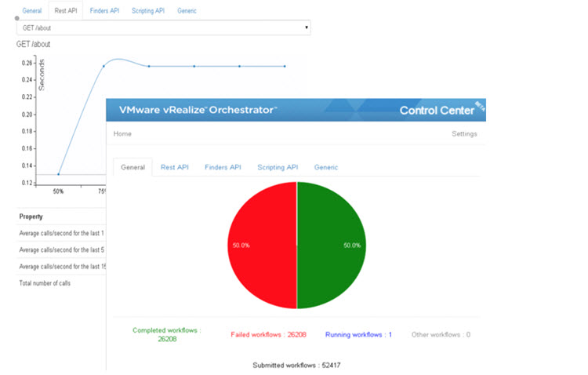
Task: Click the 50% data point on the line chart
Action: [x=59, y=174]
